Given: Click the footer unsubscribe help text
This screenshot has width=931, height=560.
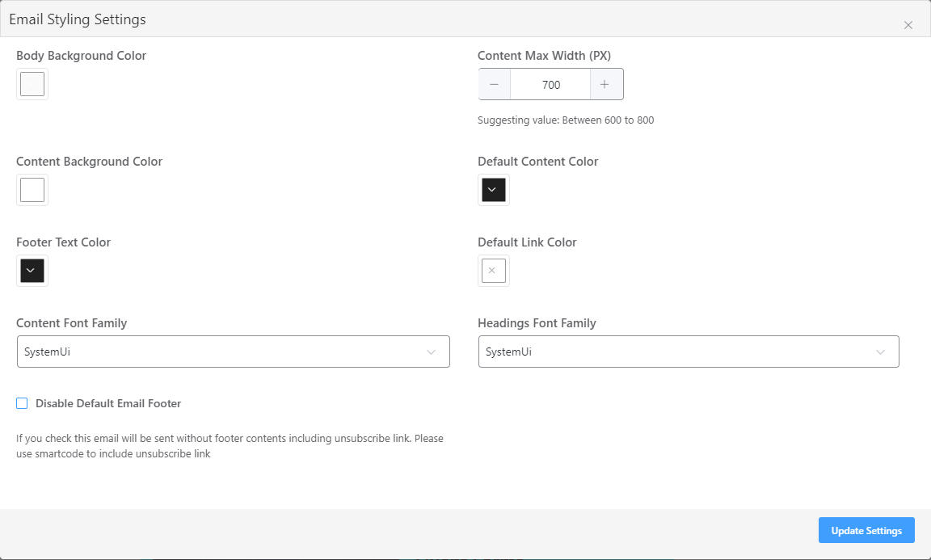Looking at the screenshot, I should click(x=230, y=446).
